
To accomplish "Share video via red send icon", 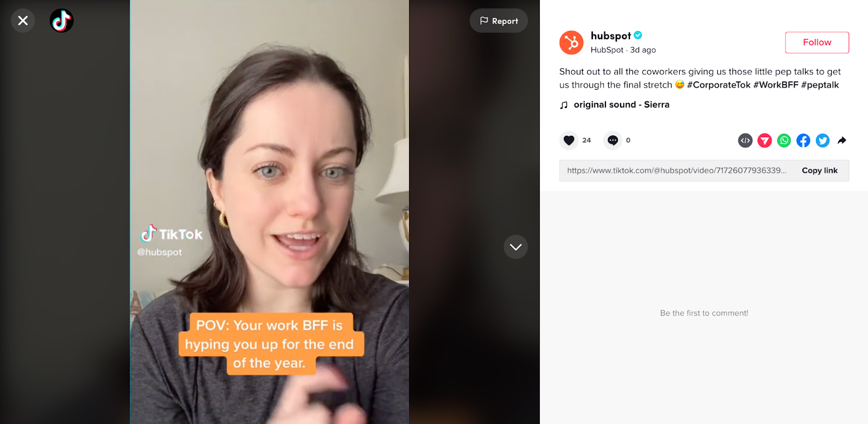I will click(x=764, y=141).
